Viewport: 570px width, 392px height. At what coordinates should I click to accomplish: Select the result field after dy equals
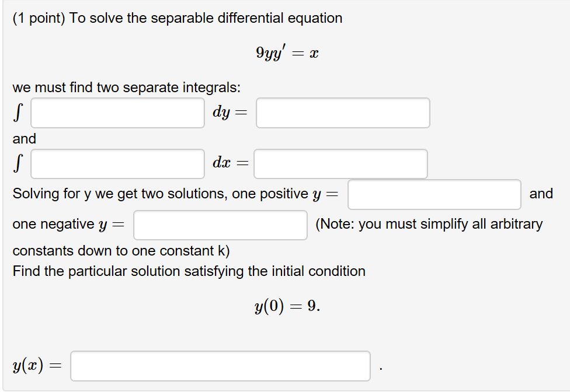click(342, 113)
